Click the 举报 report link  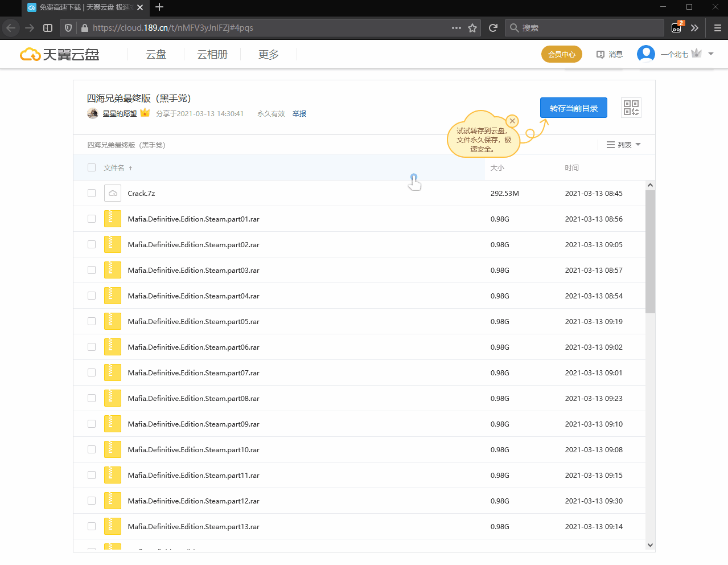(x=299, y=113)
